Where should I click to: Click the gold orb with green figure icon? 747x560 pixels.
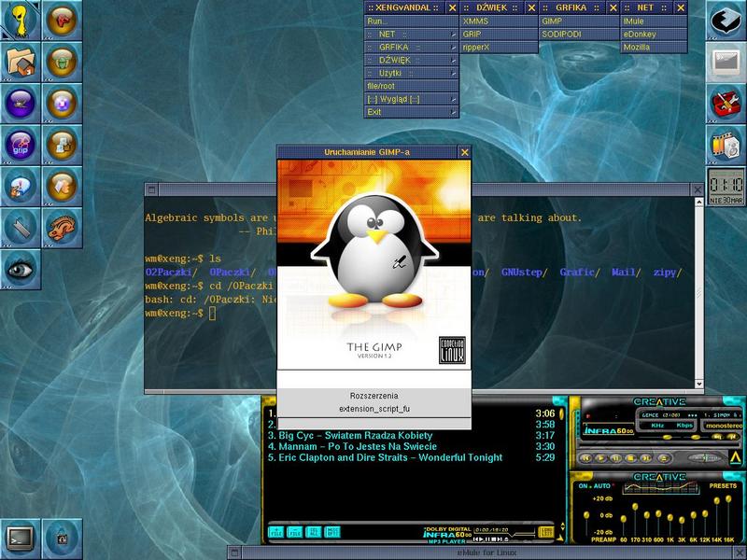coord(62,62)
